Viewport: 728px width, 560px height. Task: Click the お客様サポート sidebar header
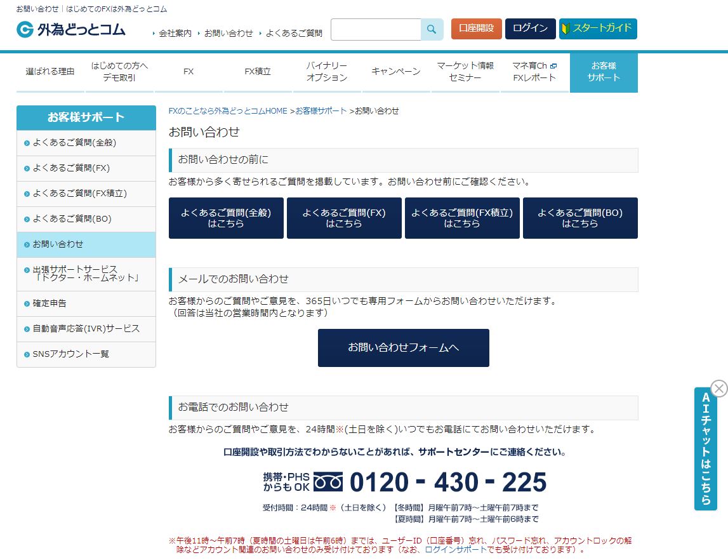point(86,117)
